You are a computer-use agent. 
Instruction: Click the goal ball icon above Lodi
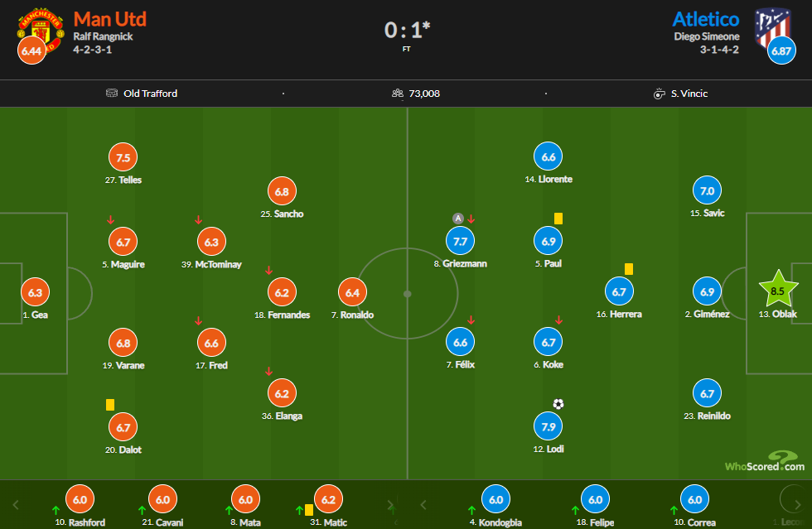coord(558,404)
